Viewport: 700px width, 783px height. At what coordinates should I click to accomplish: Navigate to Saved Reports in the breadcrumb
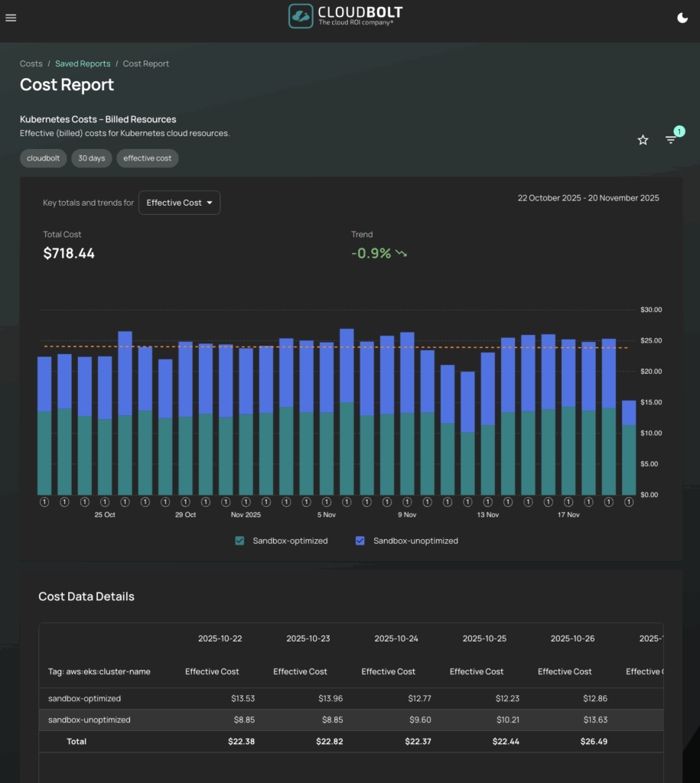pos(83,63)
